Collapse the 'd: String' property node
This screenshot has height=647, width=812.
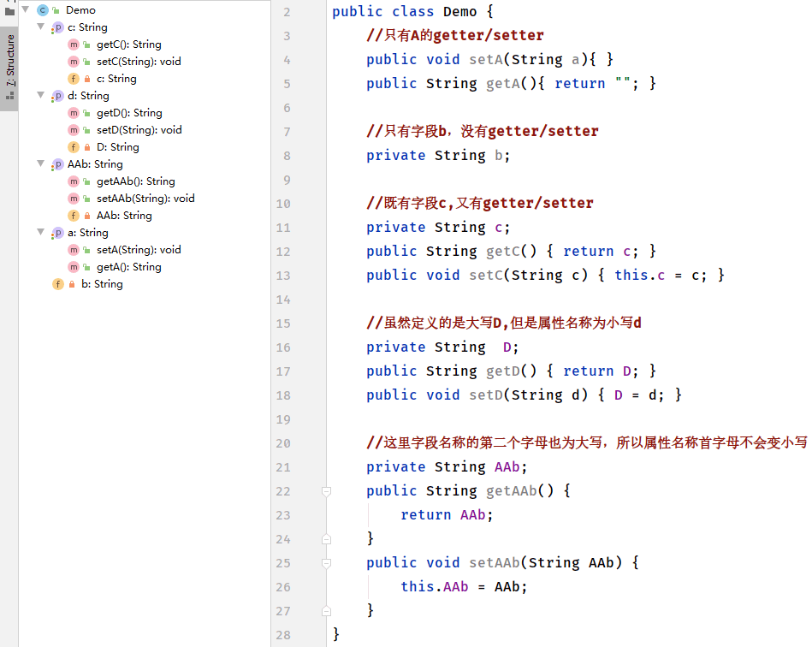(x=40, y=95)
